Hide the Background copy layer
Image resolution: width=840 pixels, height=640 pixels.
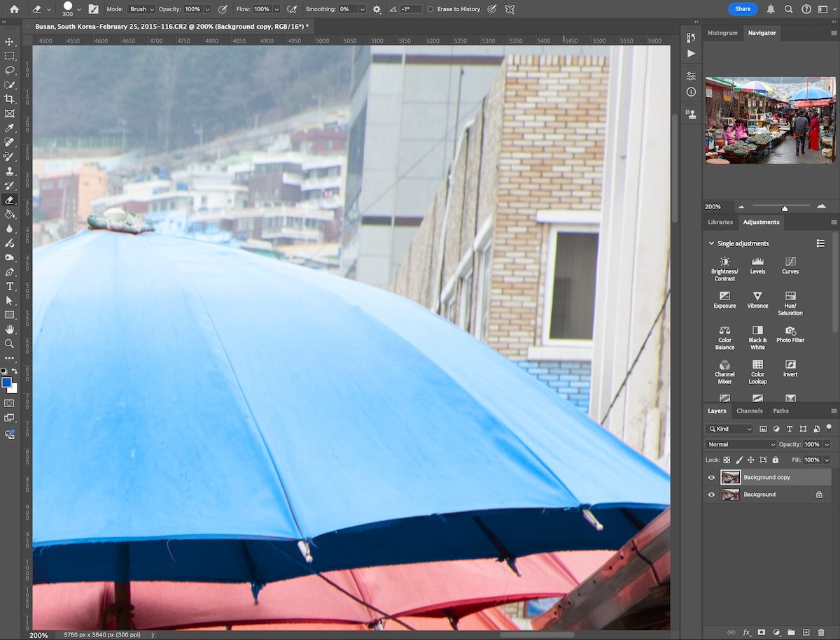click(x=711, y=477)
